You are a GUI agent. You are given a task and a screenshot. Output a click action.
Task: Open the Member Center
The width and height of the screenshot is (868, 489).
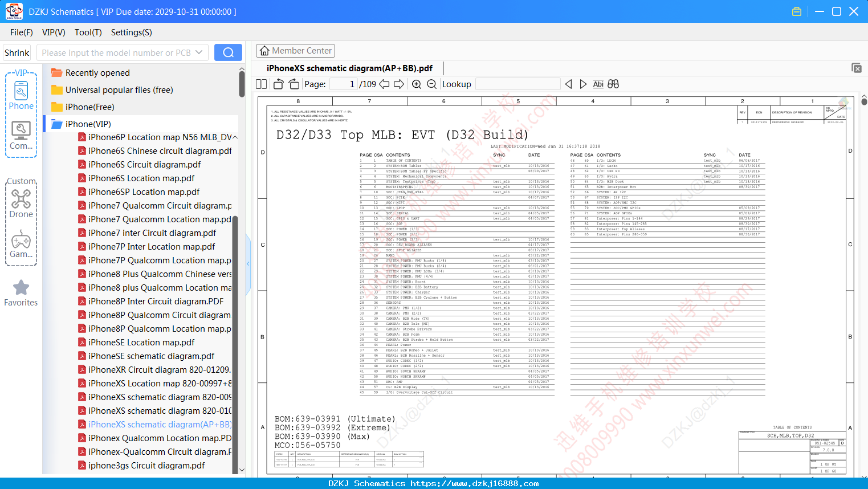click(x=295, y=51)
